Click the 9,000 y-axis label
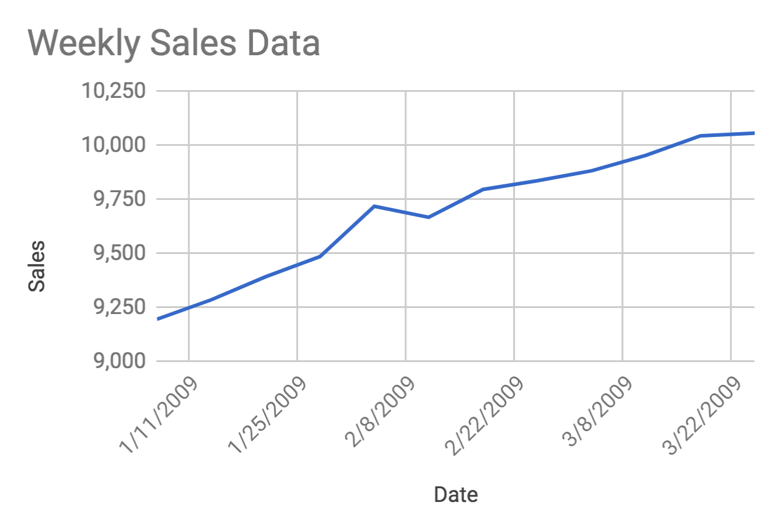This screenshot has height=532, width=780. click(113, 361)
